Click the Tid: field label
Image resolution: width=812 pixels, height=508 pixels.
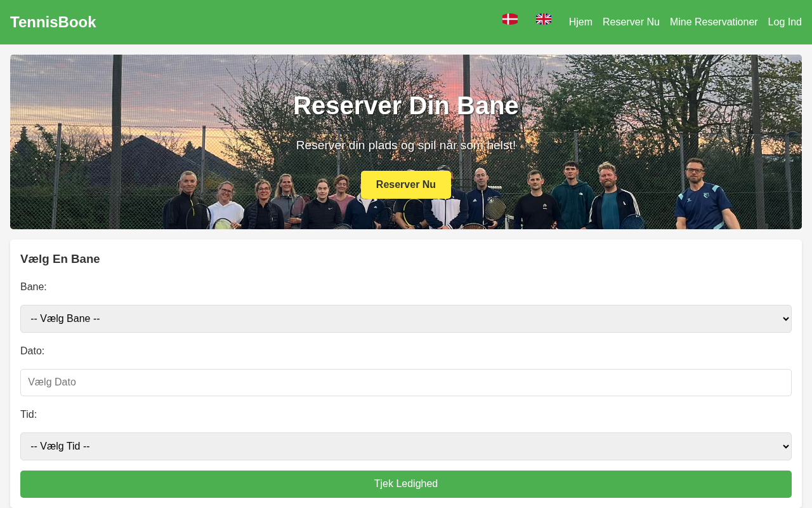(x=29, y=415)
